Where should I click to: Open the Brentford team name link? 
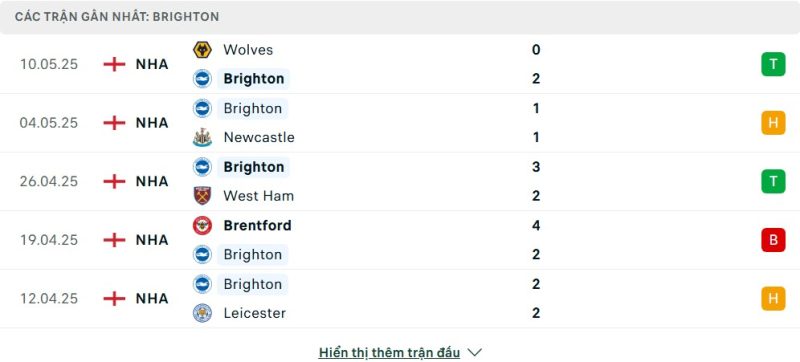tap(258, 225)
